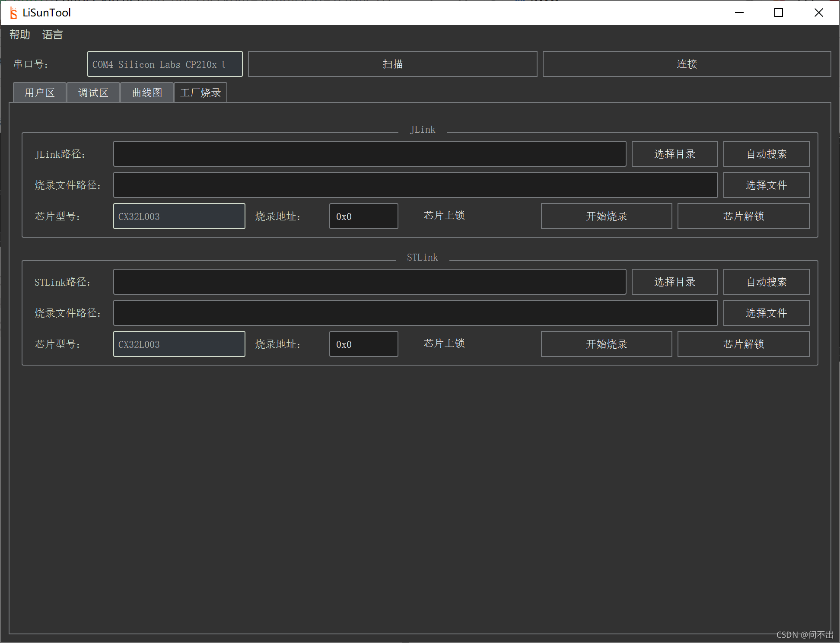The image size is (840, 643).
Task: Click 选择文件 in STLink section
Action: click(766, 313)
